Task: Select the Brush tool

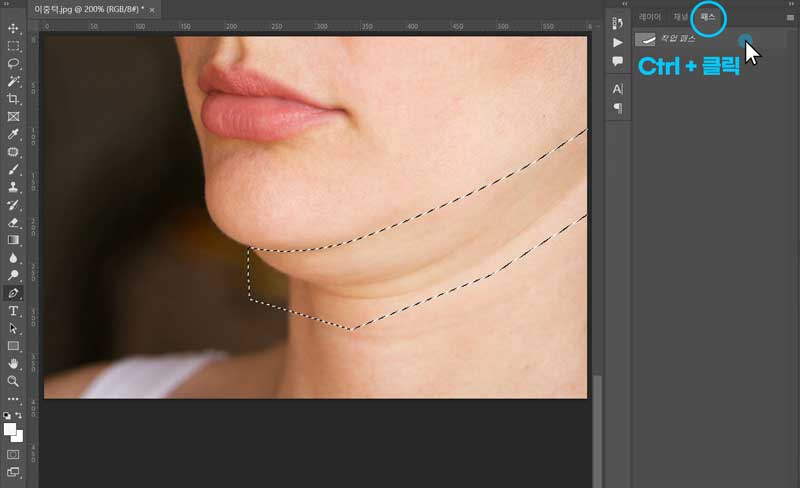Action: (13, 169)
